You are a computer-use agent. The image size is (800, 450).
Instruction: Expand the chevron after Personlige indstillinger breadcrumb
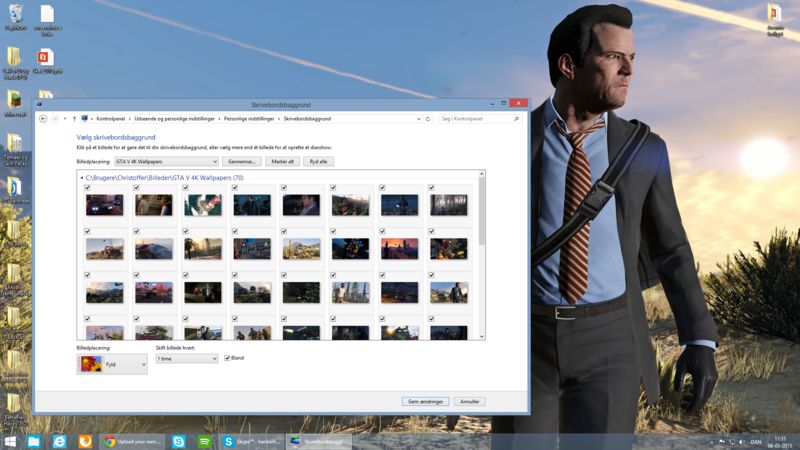coord(279,119)
